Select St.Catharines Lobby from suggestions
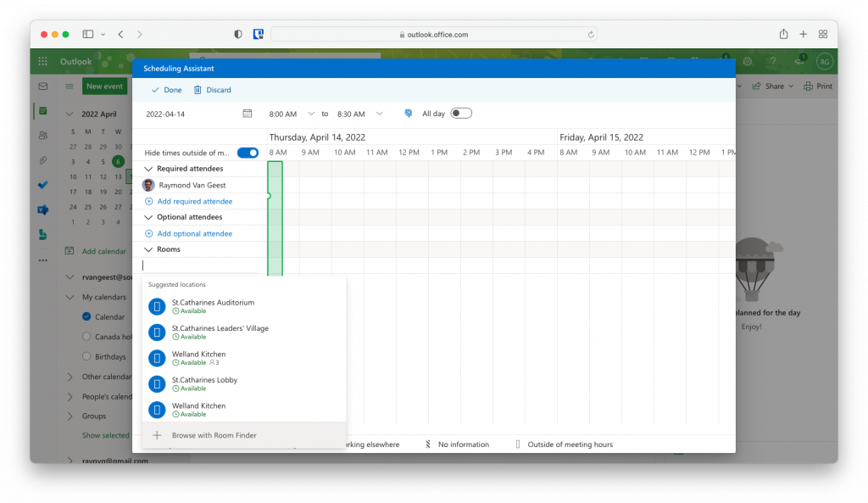The width and height of the screenshot is (868, 503). pyautogui.click(x=204, y=383)
